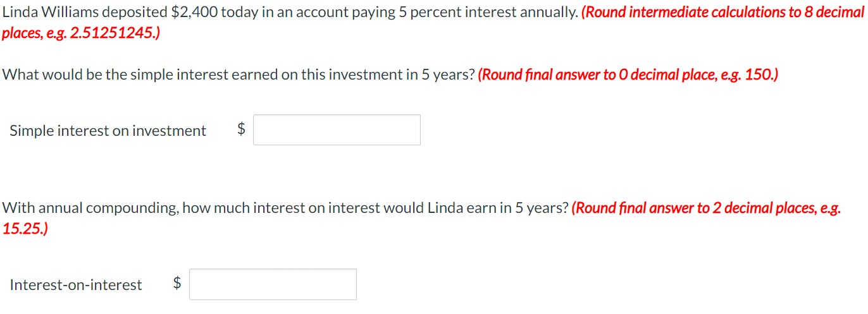The width and height of the screenshot is (868, 314).
Task: Click the 'Interest-on-interest' label text
Action: pos(76,285)
